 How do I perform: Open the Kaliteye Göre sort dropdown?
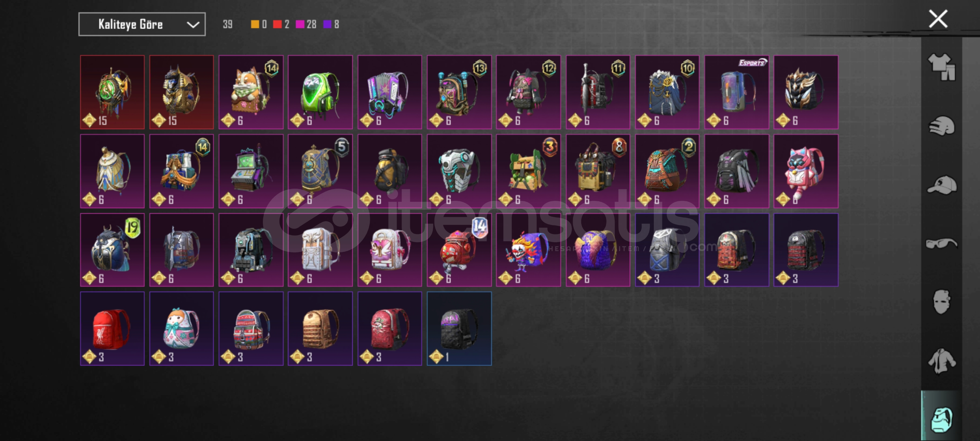(142, 24)
